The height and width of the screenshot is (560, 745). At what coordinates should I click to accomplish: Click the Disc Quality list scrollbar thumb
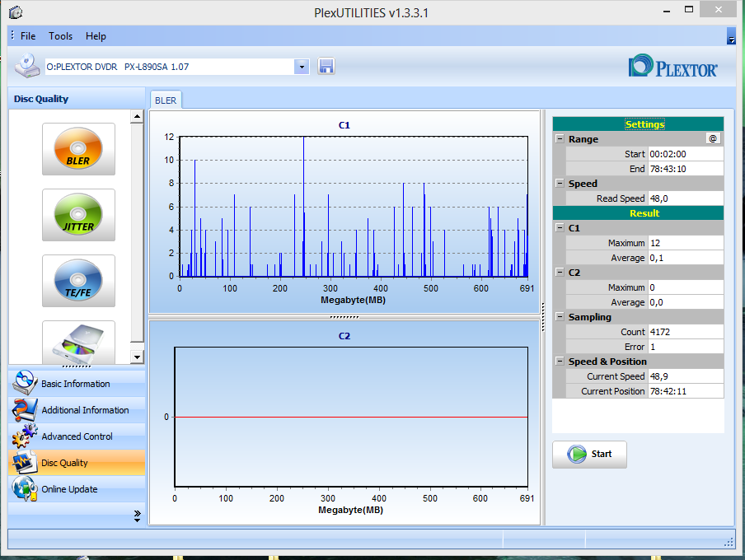click(x=137, y=232)
